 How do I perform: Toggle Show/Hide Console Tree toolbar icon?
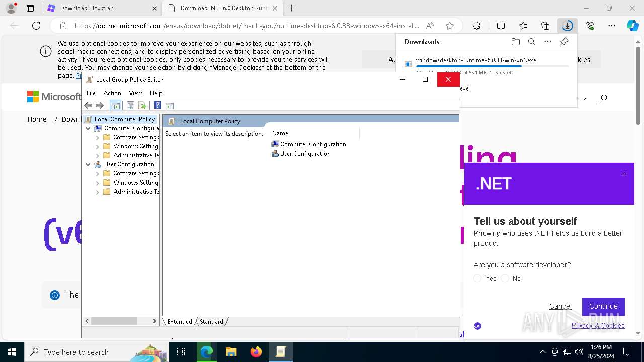(x=115, y=105)
